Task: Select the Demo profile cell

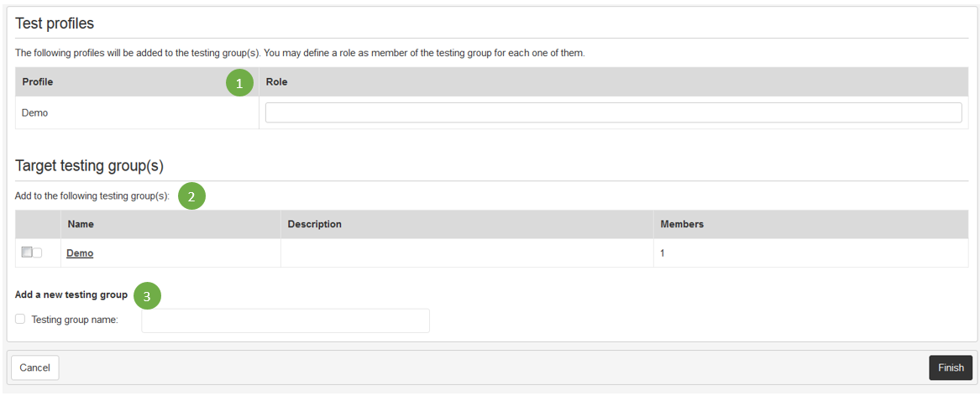Action: point(35,112)
